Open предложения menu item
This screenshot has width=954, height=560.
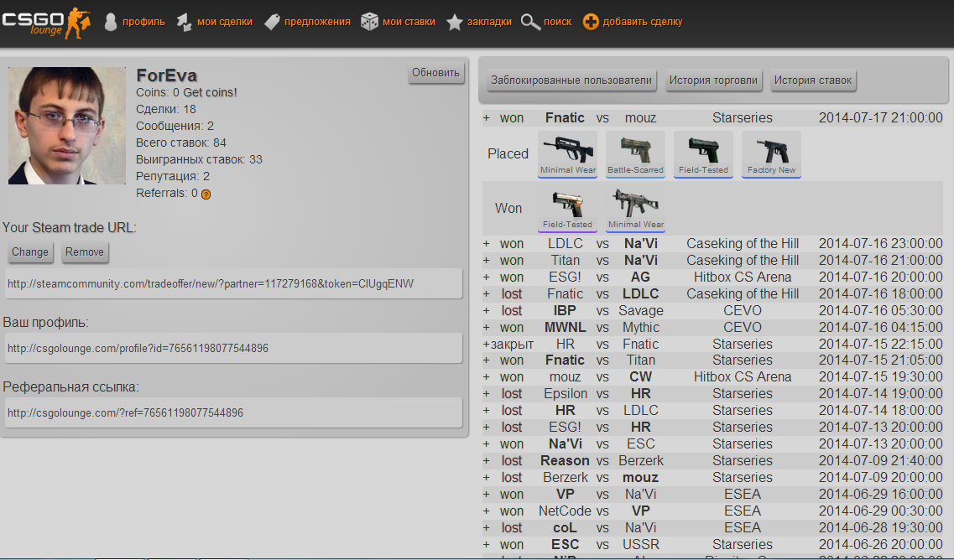(318, 22)
